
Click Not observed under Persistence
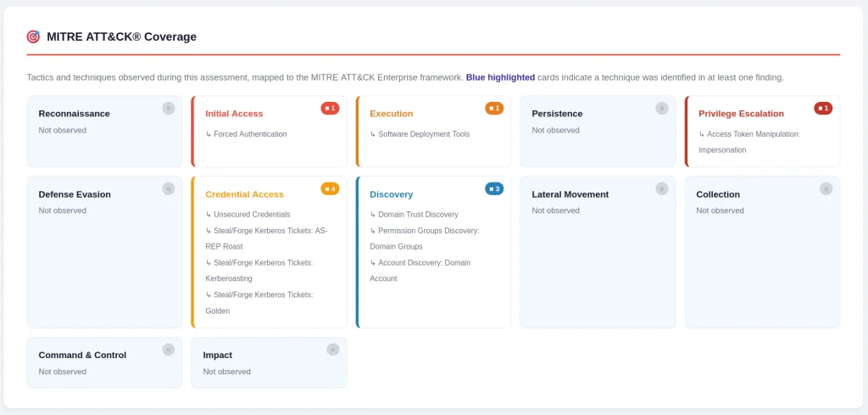[556, 130]
